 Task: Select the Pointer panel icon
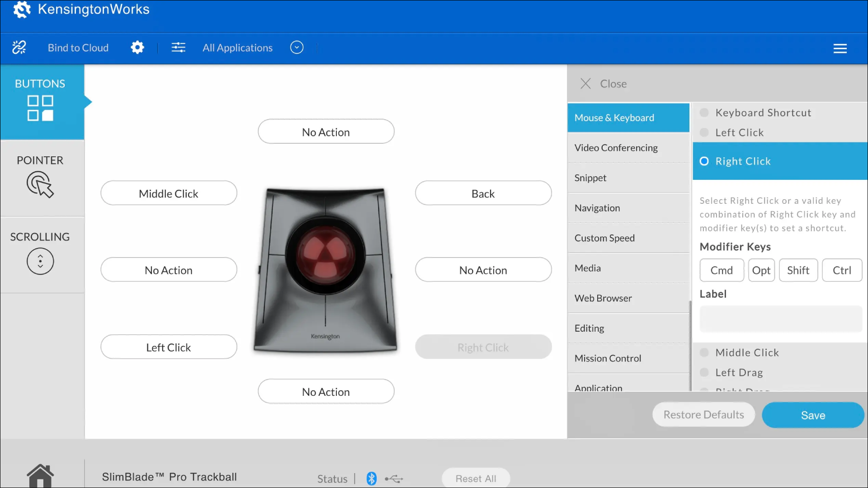tap(40, 185)
